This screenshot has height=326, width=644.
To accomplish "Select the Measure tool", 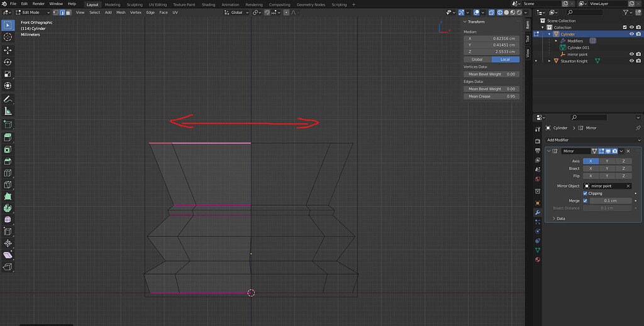I will pyautogui.click(x=8, y=111).
